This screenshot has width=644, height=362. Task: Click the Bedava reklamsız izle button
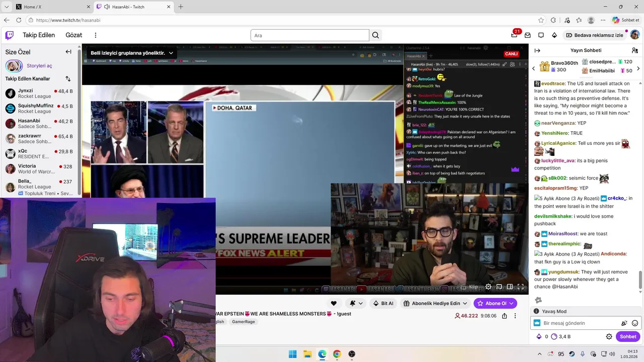point(594,35)
